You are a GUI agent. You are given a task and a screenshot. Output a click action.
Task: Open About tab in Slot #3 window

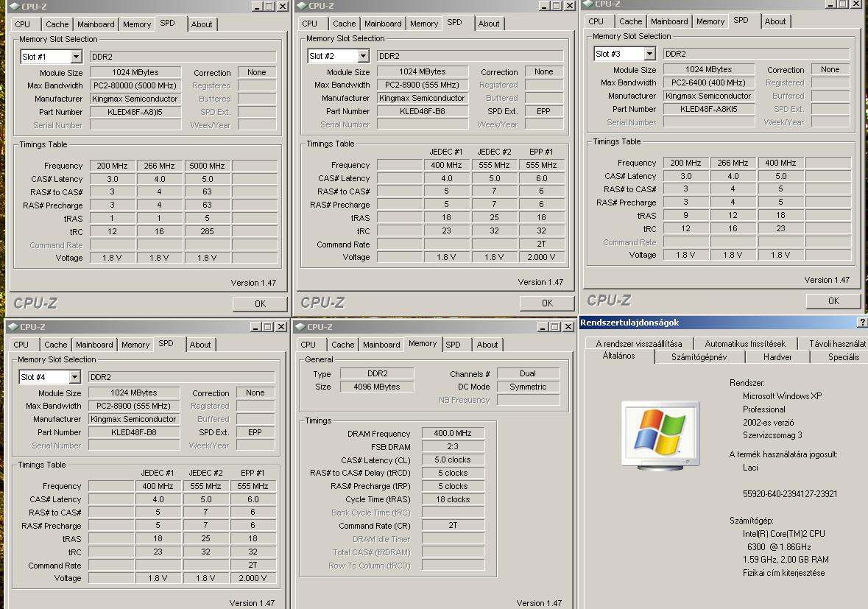[x=775, y=21]
